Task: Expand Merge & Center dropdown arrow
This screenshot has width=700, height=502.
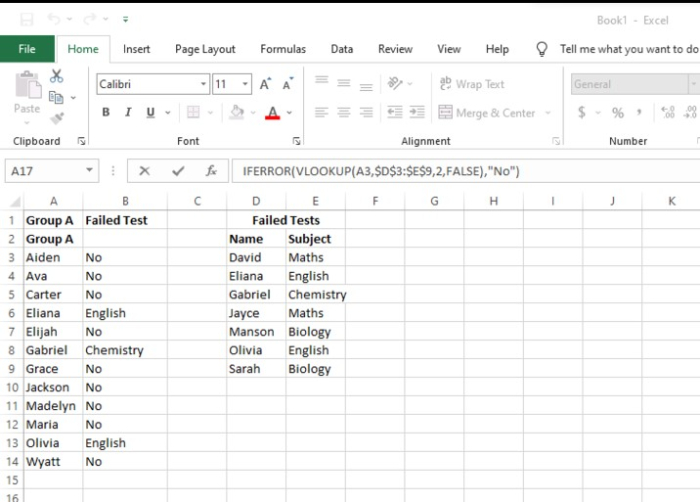Action: coord(548,113)
